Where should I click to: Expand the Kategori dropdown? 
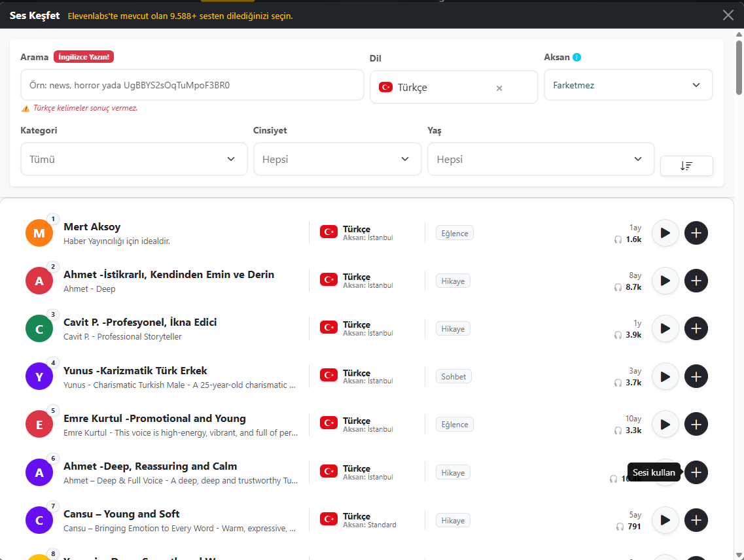(133, 159)
